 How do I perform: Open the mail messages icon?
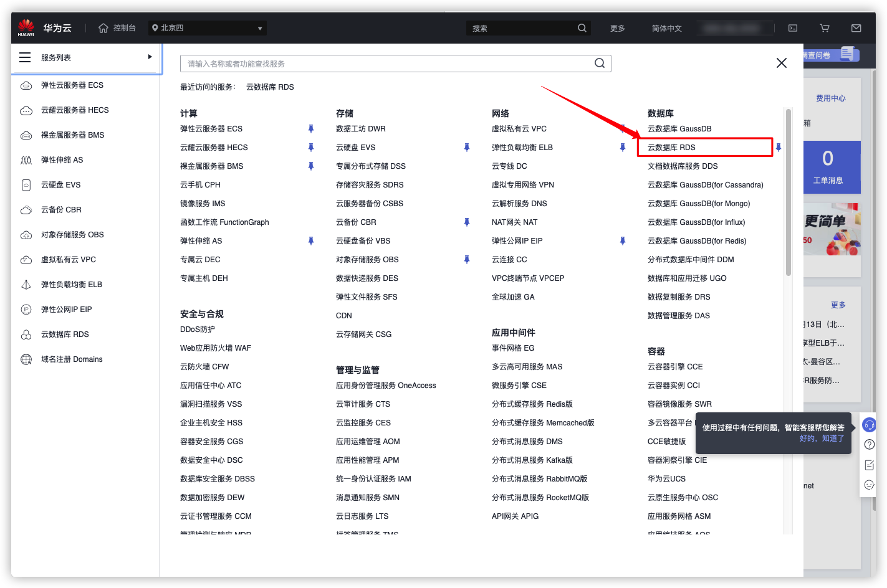(x=856, y=28)
